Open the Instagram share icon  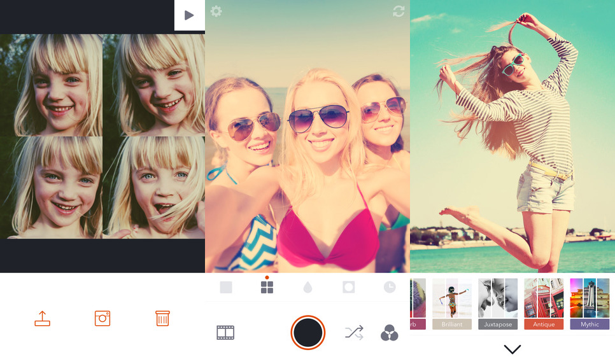coord(102,318)
